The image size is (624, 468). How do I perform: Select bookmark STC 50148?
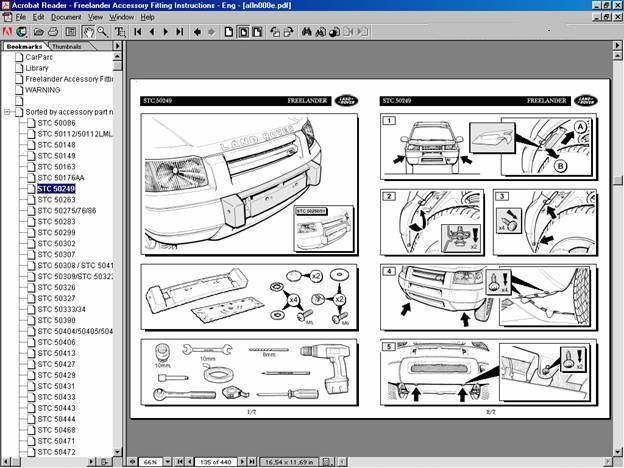click(56, 145)
